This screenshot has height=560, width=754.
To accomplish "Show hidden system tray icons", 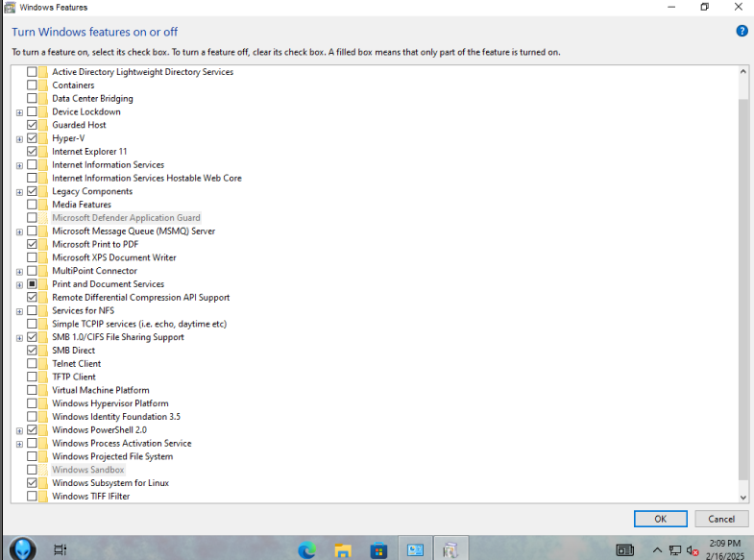I will pos(657,549).
